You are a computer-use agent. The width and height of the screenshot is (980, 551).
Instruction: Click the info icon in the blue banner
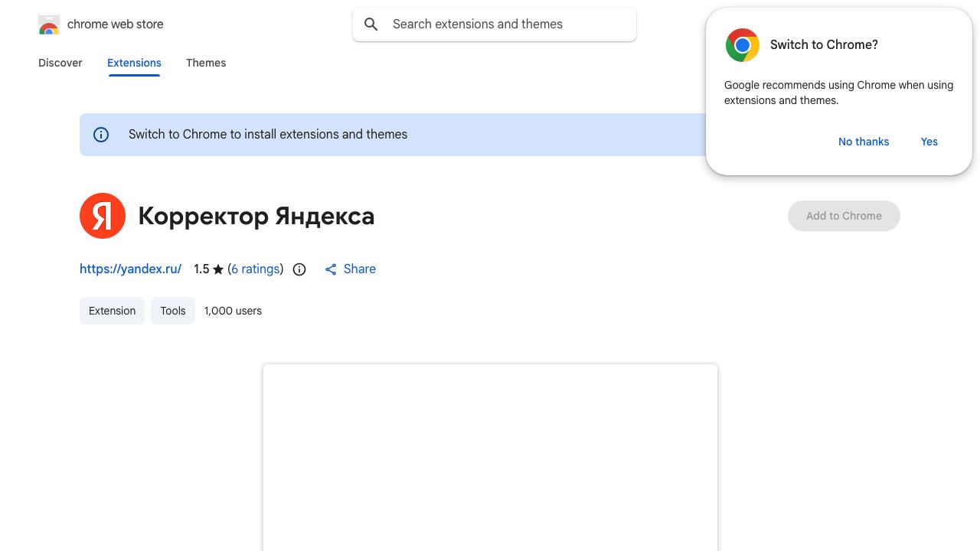coord(101,135)
